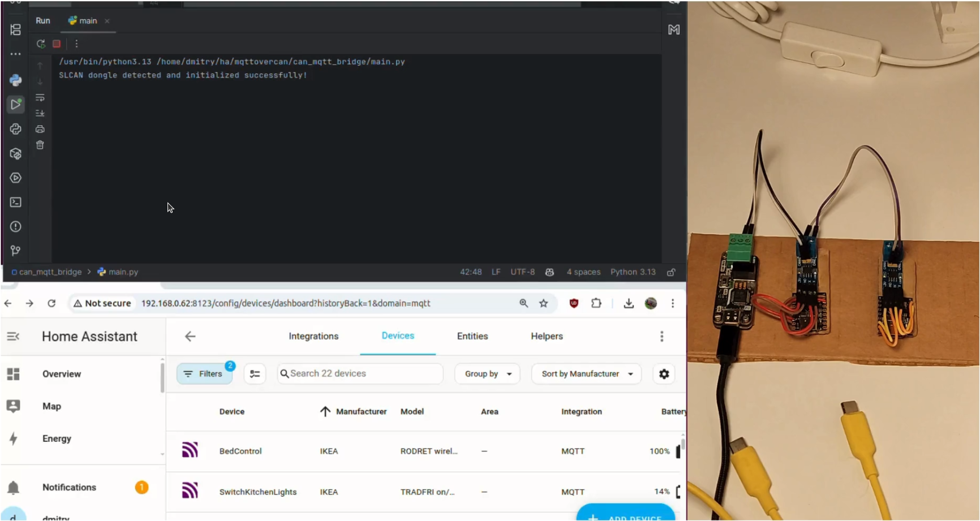Viewport: 980px width, 521px height.
Task: Open the Git version control window
Action: [15, 251]
